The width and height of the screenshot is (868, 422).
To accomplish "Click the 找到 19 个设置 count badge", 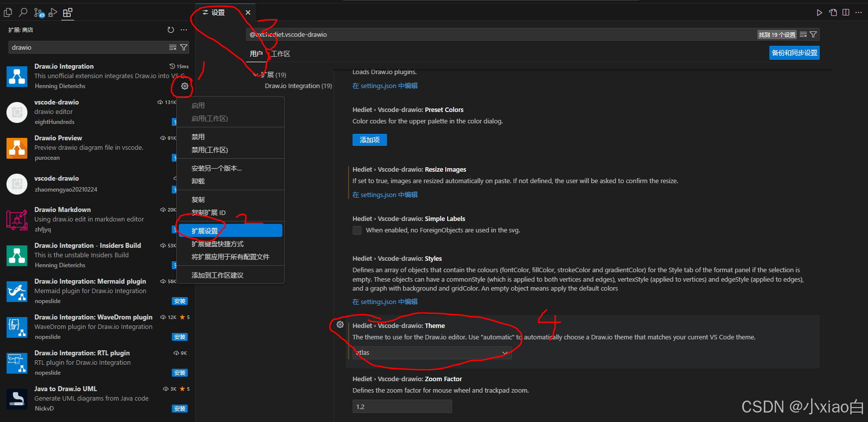I will (x=777, y=34).
